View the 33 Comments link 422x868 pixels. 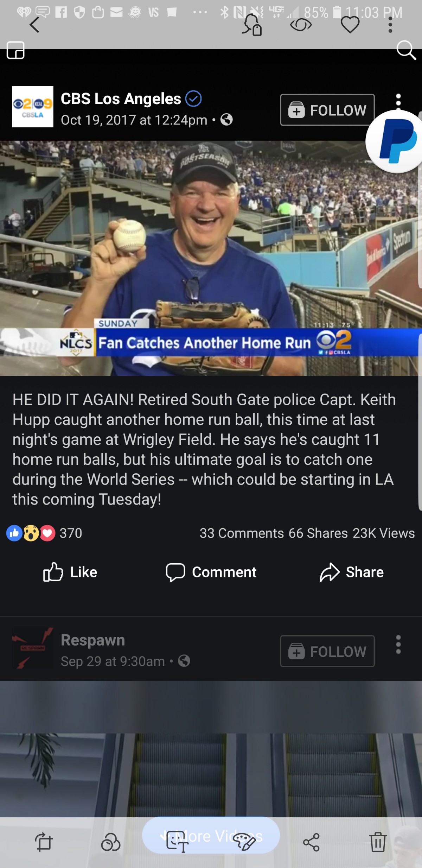(x=242, y=533)
